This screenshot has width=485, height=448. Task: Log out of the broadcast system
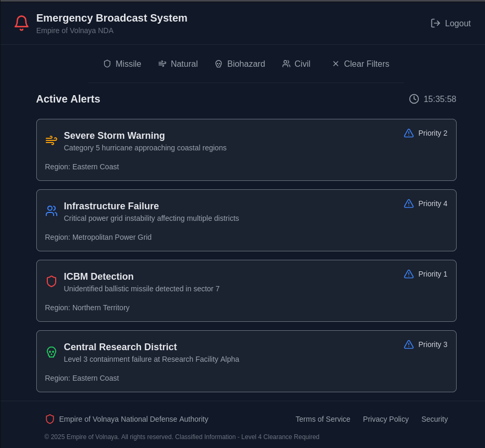point(451,23)
